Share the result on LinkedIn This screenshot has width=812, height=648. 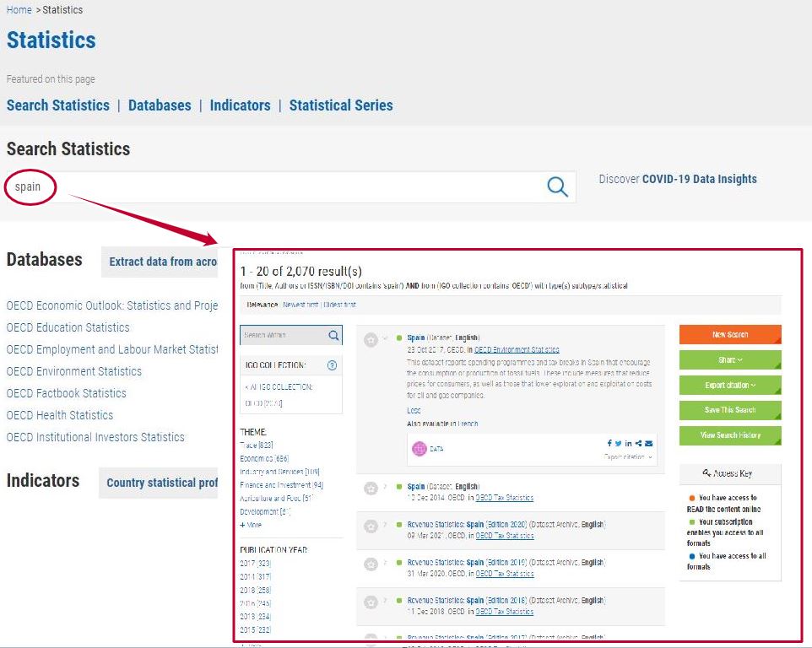pyautogui.click(x=628, y=443)
